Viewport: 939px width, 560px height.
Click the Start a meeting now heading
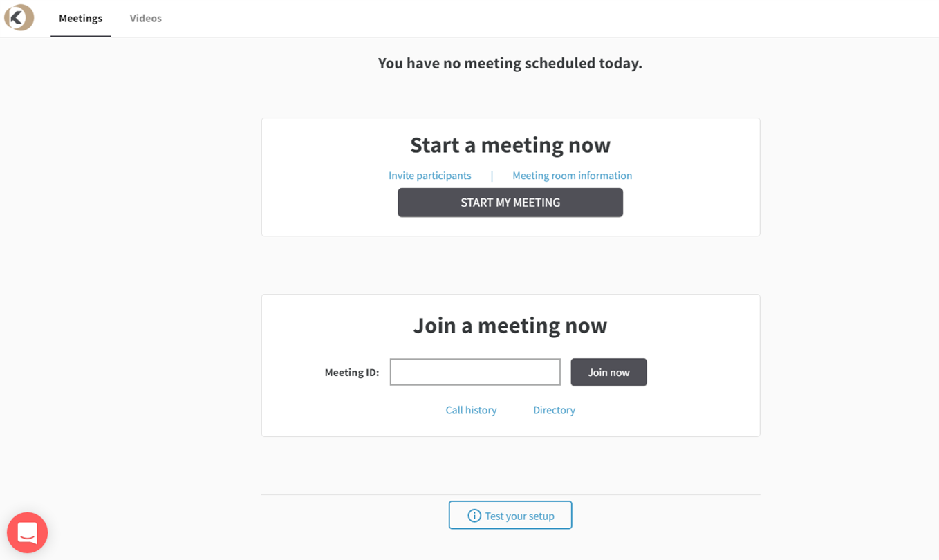(510, 145)
